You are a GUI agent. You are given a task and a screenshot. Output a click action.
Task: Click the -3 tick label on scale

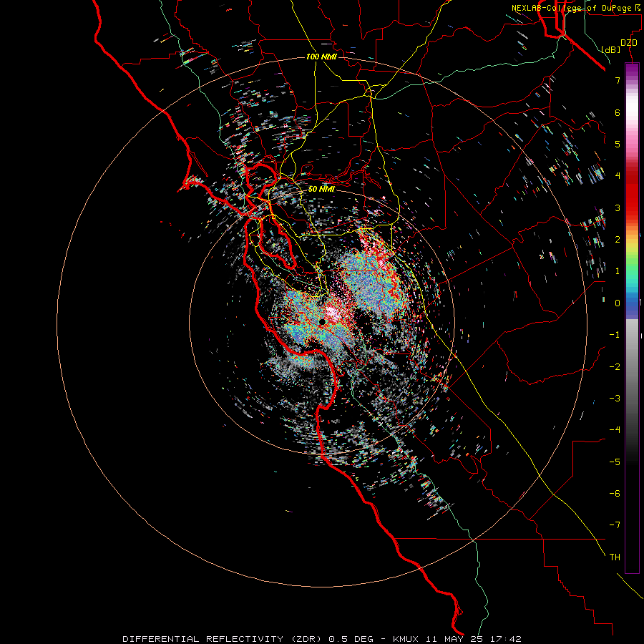pyautogui.click(x=615, y=398)
